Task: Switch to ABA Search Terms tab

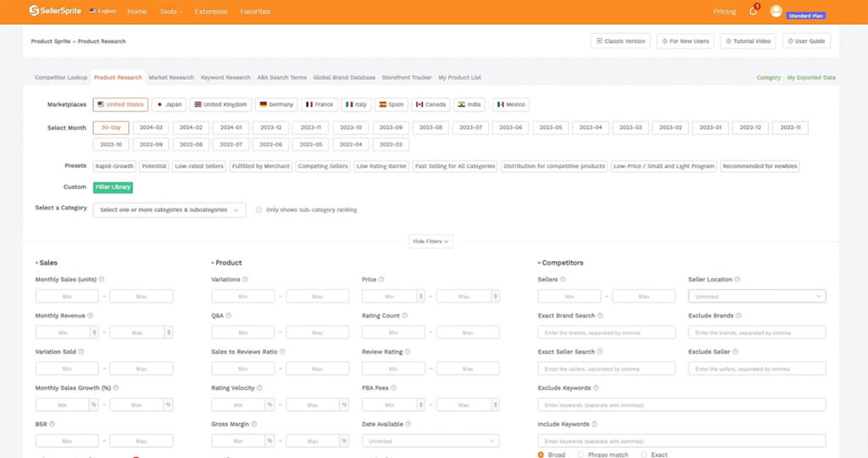Action: click(281, 77)
